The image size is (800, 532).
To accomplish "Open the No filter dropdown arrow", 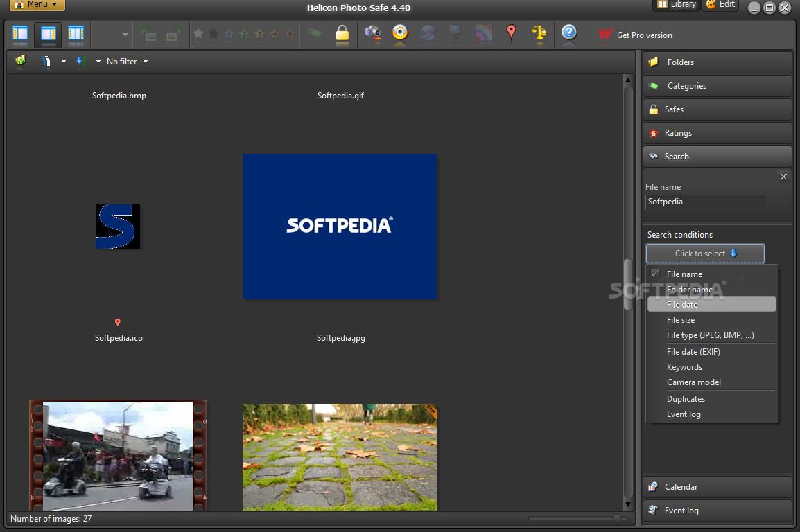I will (146, 61).
